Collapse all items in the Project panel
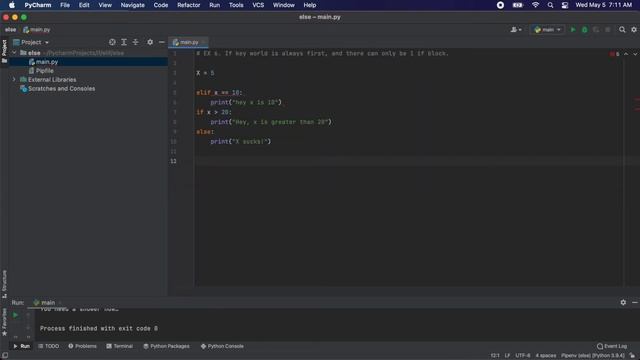 click(x=136, y=42)
